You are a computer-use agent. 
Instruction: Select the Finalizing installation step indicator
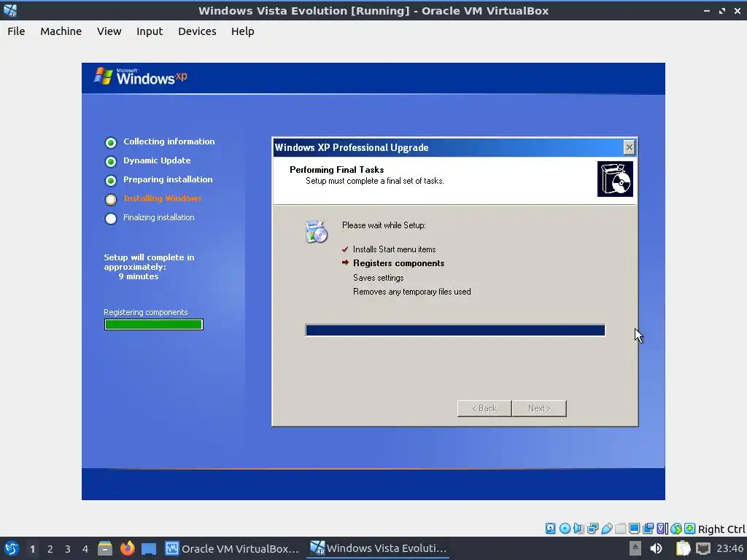coord(111,219)
